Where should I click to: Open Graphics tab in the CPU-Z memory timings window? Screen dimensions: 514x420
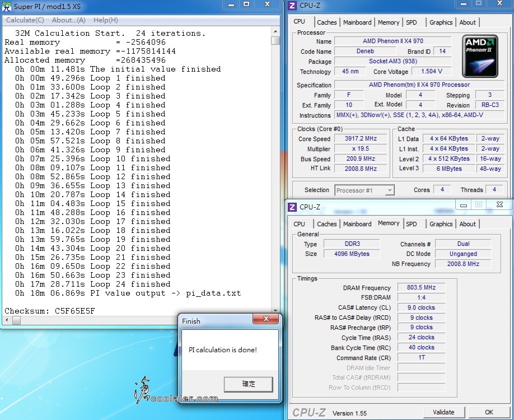pos(441,224)
